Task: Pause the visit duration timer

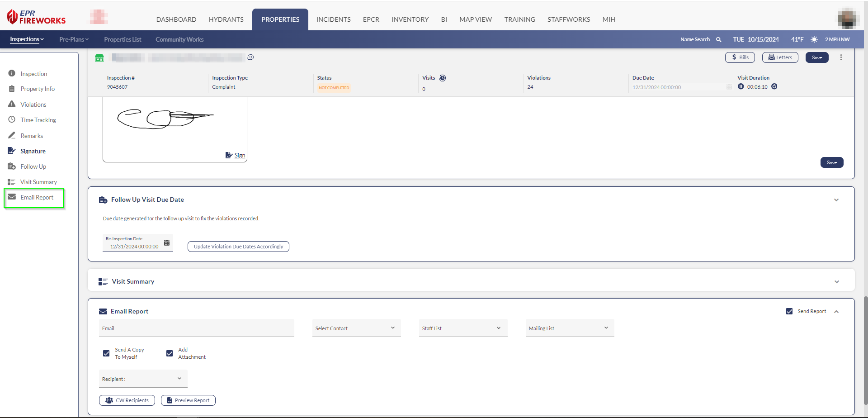Action: click(741, 86)
